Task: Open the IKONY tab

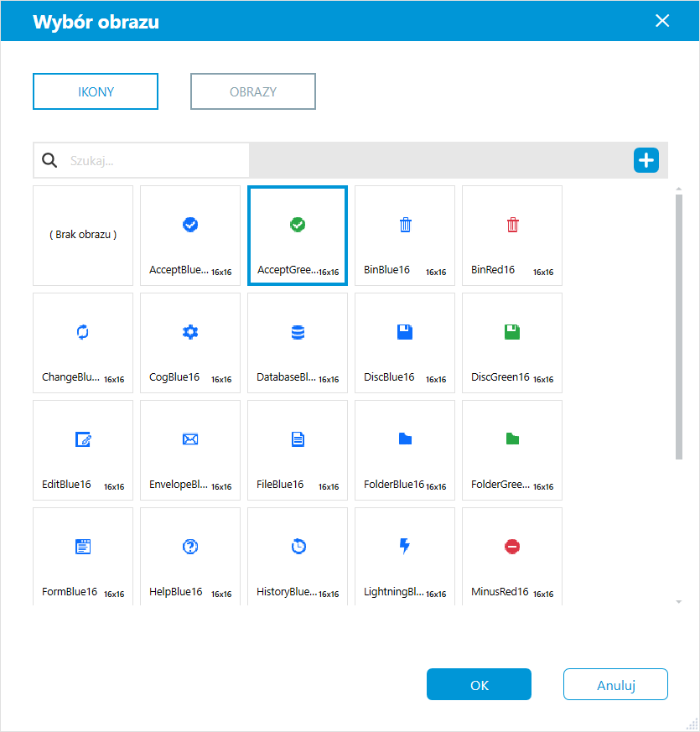Action: click(96, 91)
